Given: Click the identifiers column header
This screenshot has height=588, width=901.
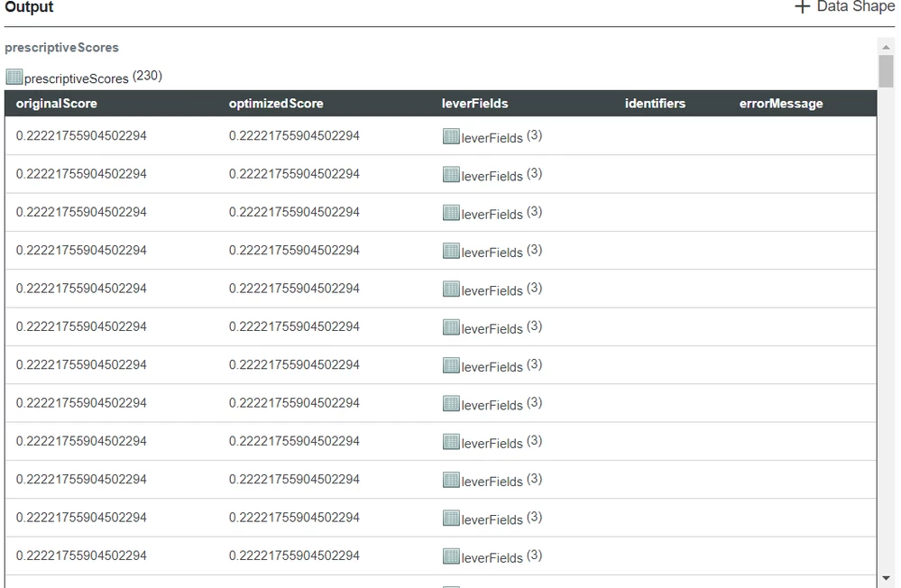Looking at the screenshot, I should (x=655, y=104).
